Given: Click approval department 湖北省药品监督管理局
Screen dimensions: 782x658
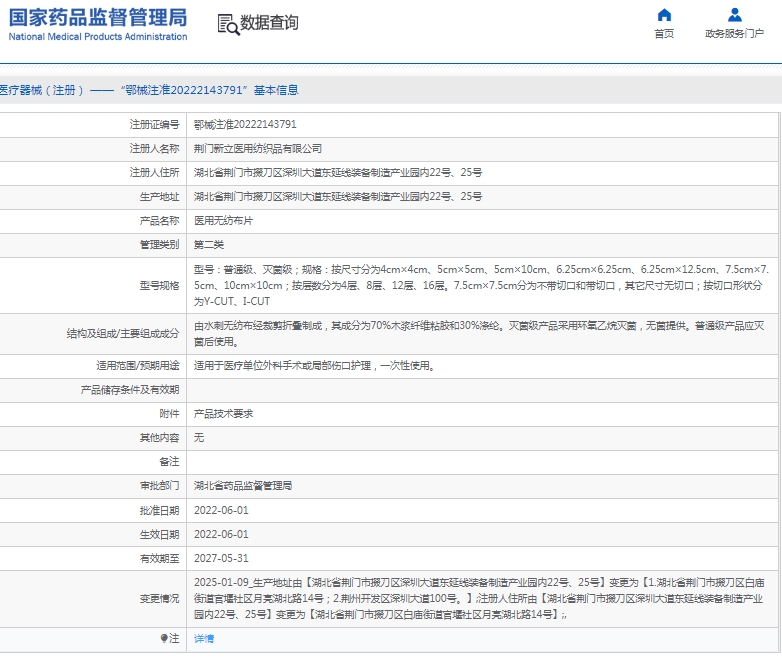Looking at the screenshot, I should pos(243,486).
